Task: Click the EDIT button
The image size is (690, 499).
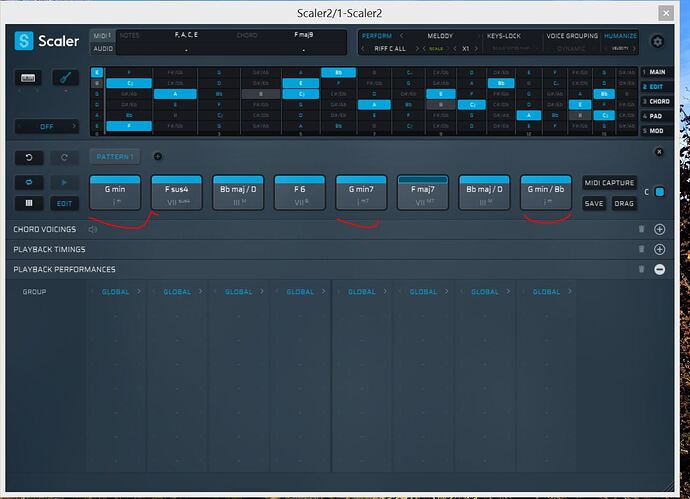Action: coord(64,203)
